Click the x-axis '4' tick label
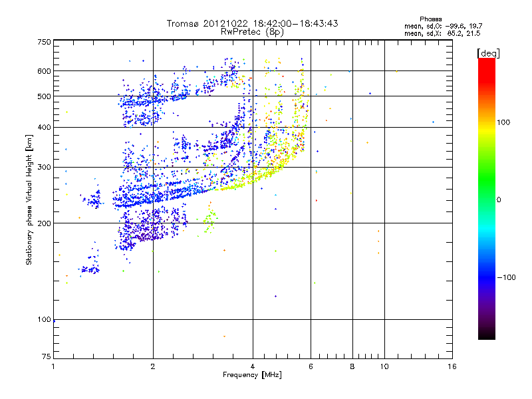The height and width of the screenshot is (399, 532). pyautogui.click(x=253, y=366)
